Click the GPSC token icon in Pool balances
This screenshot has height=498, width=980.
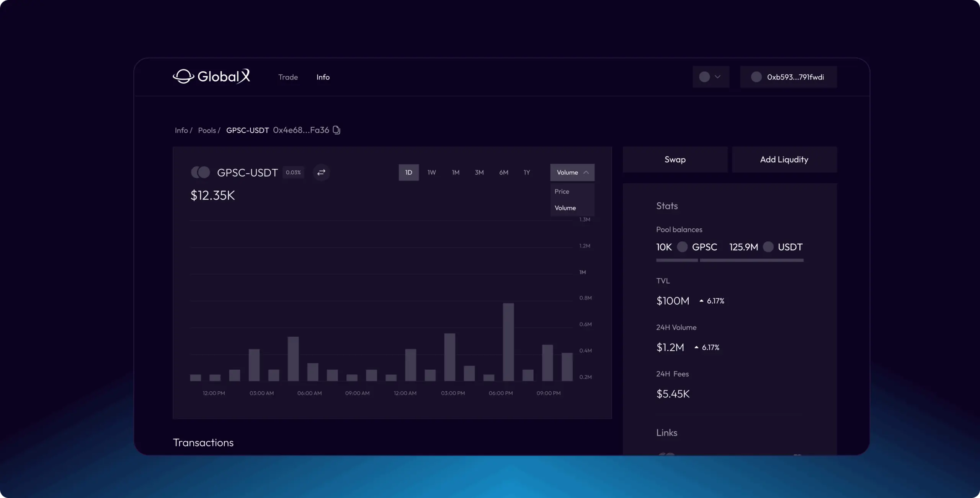[682, 247]
